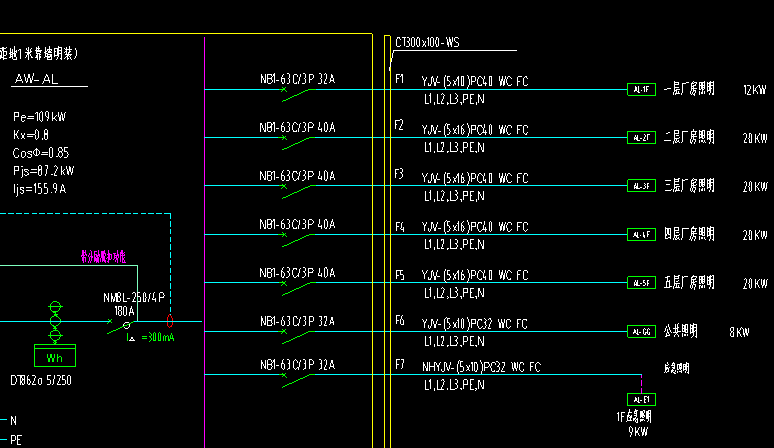The image size is (774, 448).
Task: Select the AL-E1 emergency box symbol
Action: click(641, 399)
